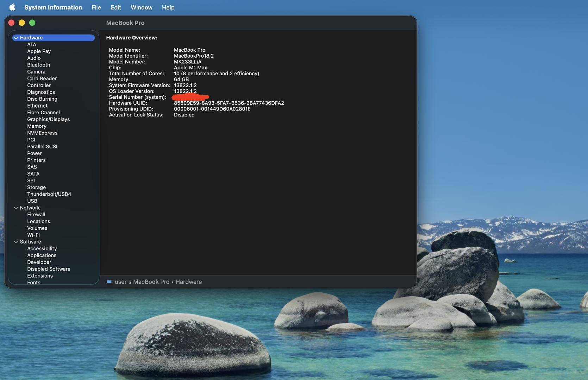
Task: Open the Apple menu icon
Action: pos(12,7)
